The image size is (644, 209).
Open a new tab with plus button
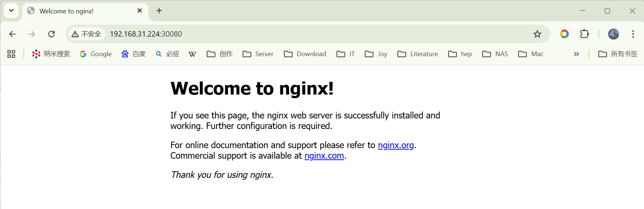[x=159, y=11]
